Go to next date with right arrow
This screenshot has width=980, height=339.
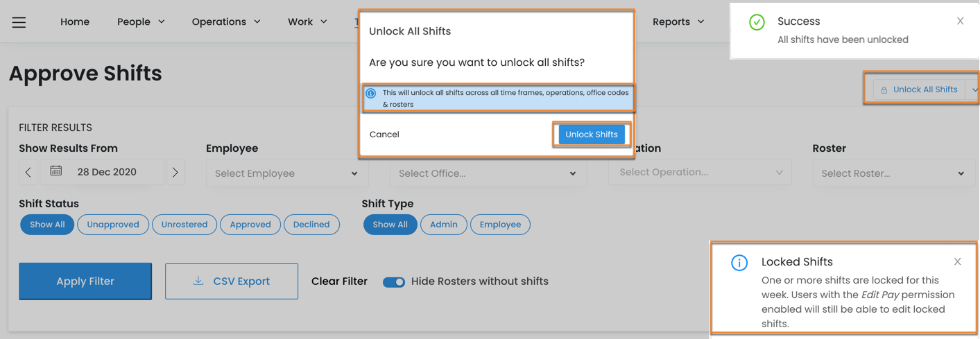coord(175,173)
